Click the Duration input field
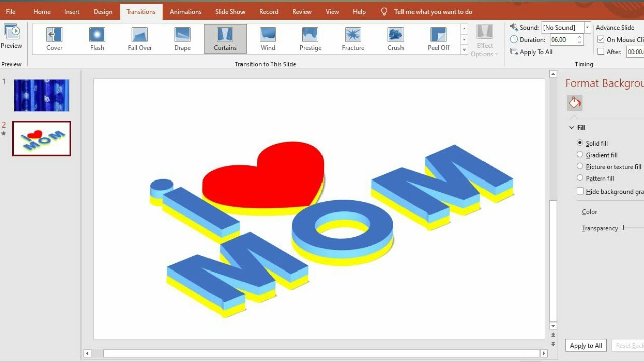644x362 pixels. (x=563, y=40)
